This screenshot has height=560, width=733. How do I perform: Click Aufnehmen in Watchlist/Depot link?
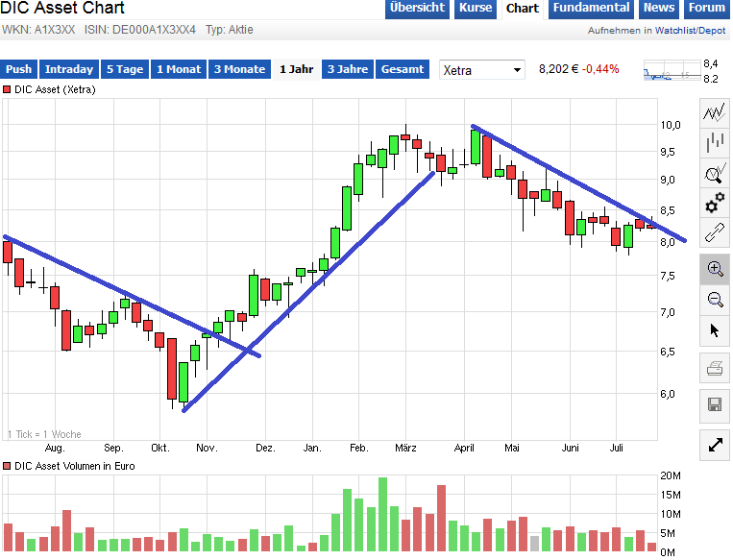click(656, 31)
